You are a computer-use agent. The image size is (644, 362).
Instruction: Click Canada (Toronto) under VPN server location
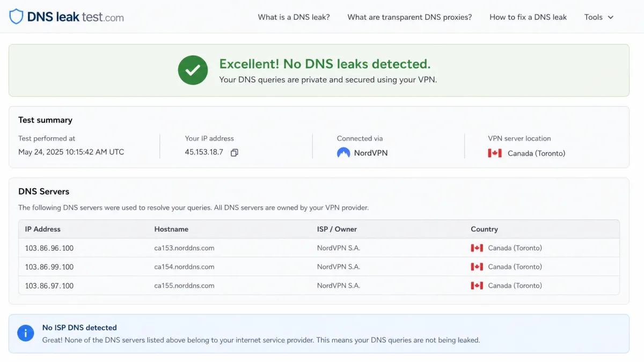pos(537,153)
